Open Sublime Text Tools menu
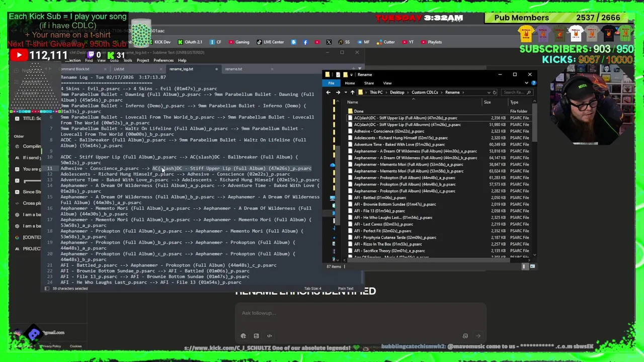Image resolution: width=644 pixels, height=362 pixels. [128, 60]
